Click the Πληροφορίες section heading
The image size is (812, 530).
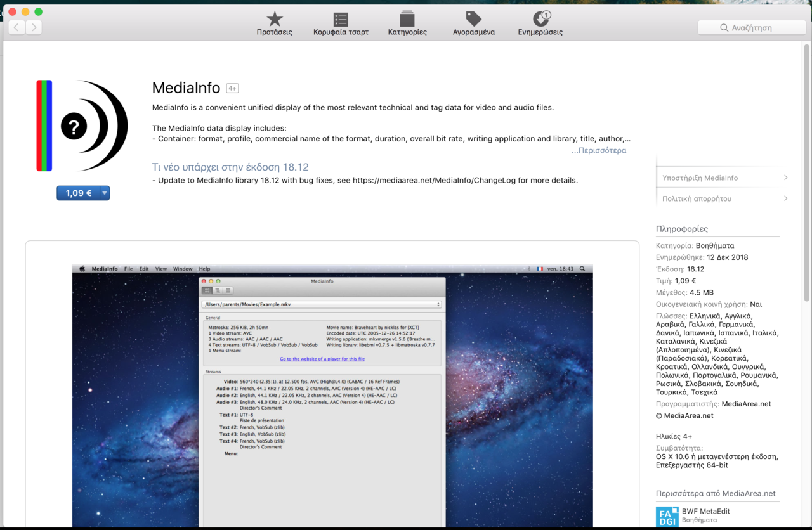pos(682,229)
